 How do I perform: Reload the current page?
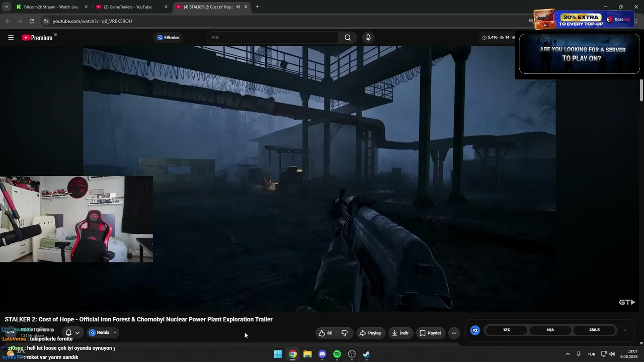(32, 21)
